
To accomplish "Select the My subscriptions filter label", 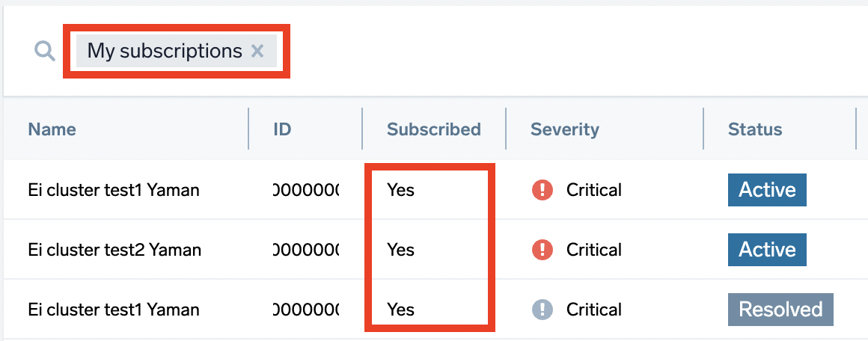I will coord(165,51).
